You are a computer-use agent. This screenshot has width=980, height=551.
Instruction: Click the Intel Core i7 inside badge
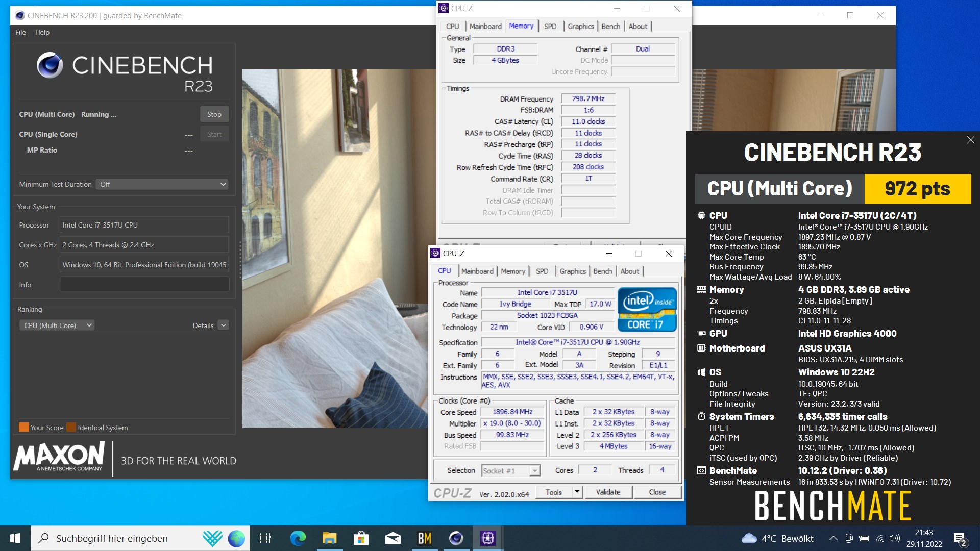tap(647, 309)
